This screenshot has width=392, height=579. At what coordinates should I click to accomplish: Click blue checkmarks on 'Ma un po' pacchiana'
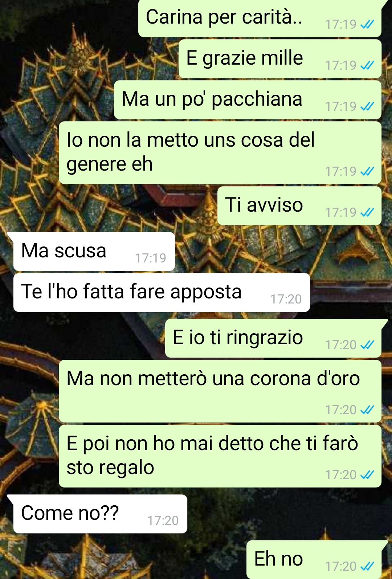point(367,106)
